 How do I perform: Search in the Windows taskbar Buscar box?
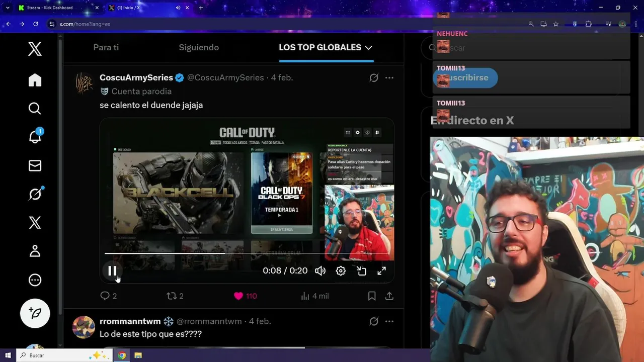pyautogui.click(x=64, y=355)
